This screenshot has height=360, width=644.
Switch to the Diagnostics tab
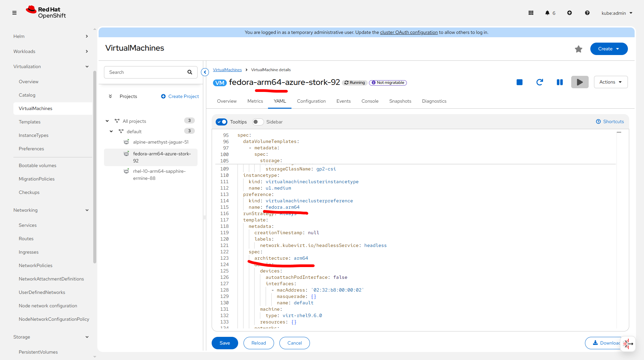(434, 101)
